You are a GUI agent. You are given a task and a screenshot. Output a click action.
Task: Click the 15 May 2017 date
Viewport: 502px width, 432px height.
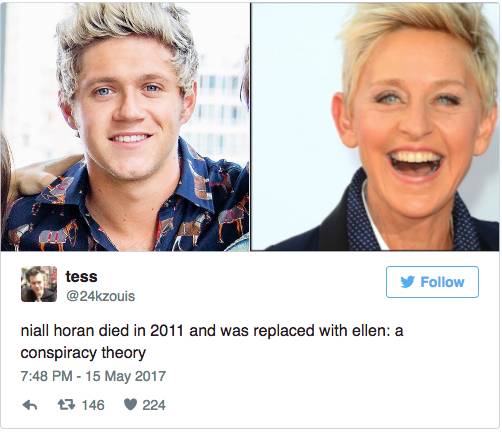pos(126,376)
